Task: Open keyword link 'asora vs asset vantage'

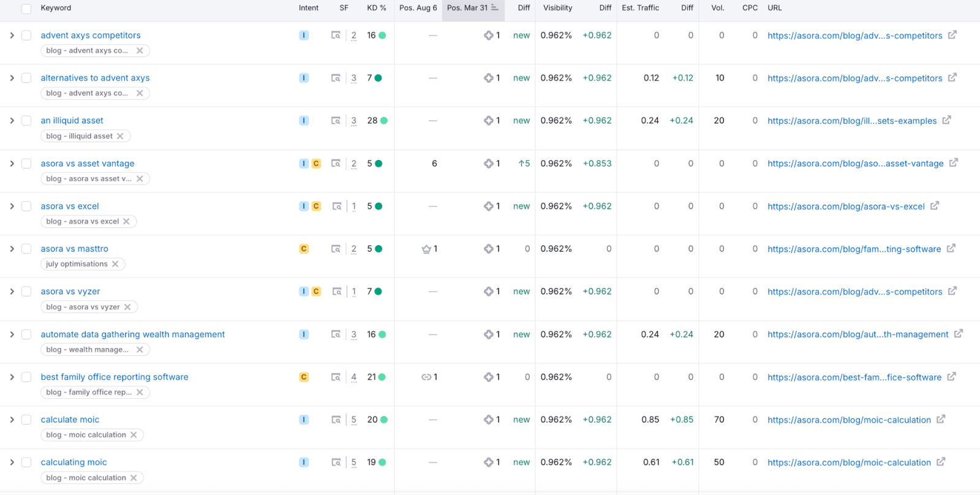Action: click(88, 164)
